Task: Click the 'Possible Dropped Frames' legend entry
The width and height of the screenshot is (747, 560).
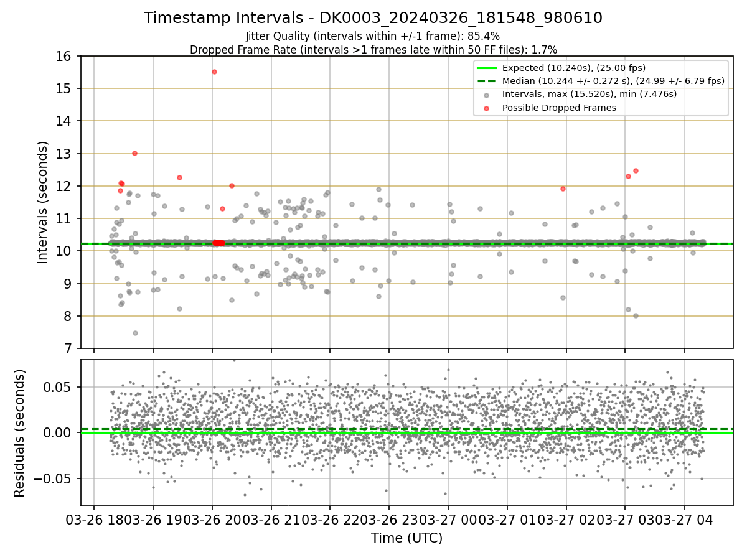Action: click(559, 108)
